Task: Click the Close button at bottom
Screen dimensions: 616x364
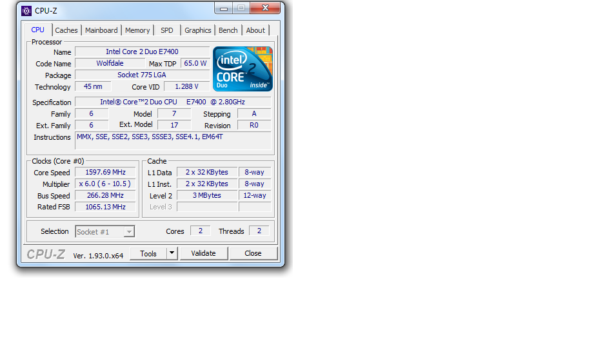Action: (253, 253)
